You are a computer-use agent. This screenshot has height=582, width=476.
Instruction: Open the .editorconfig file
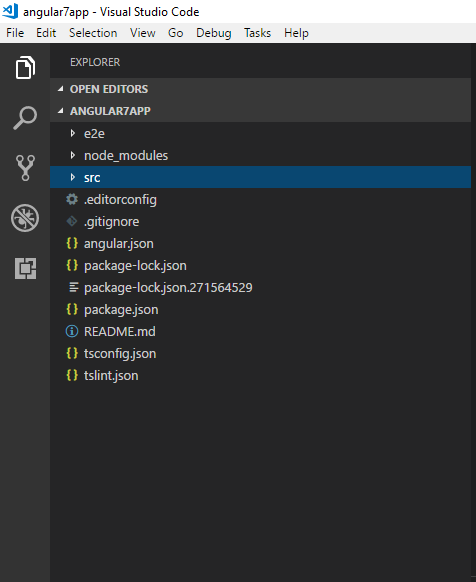tap(120, 200)
